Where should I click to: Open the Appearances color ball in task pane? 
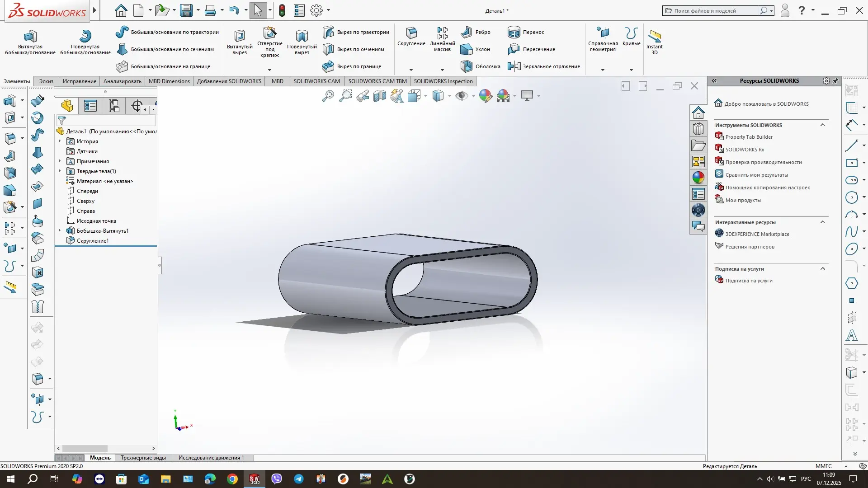click(x=698, y=178)
